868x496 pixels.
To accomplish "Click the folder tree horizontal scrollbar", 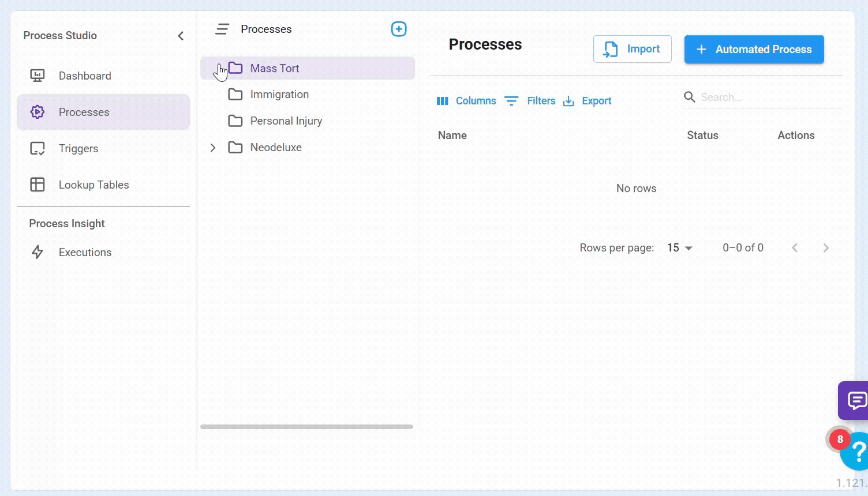I will 306,427.
